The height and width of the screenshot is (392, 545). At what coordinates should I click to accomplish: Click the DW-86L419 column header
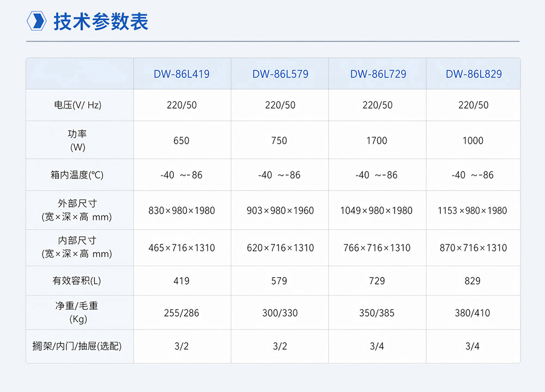(181, 74)
